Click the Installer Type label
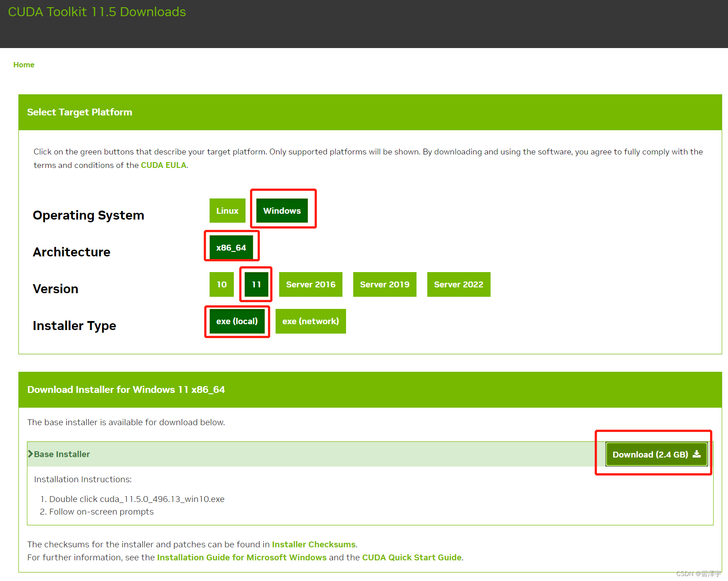Viewport: 728px width, 581px height. (x=74, y=326)
